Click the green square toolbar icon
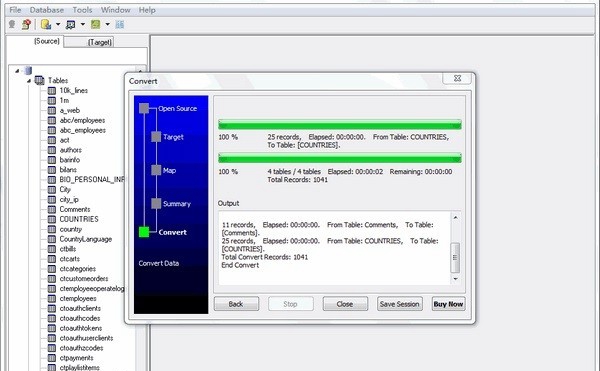 click(x=95, y=24)
